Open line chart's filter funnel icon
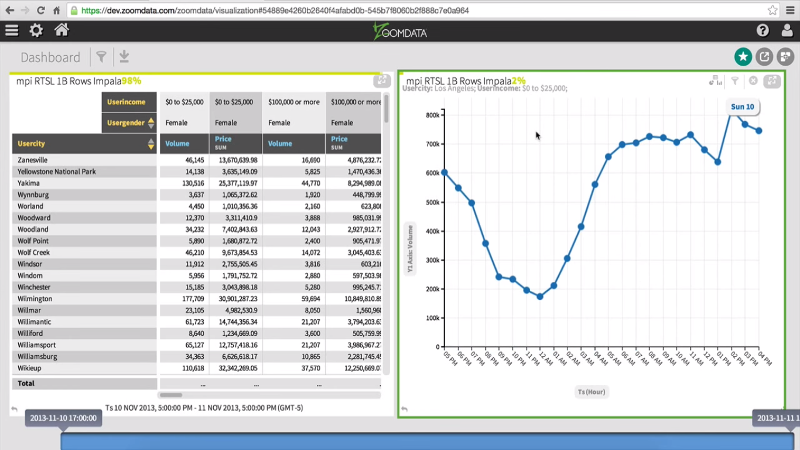Image resolution: width=800 pixels, height=450 pixels. point(734,81)
